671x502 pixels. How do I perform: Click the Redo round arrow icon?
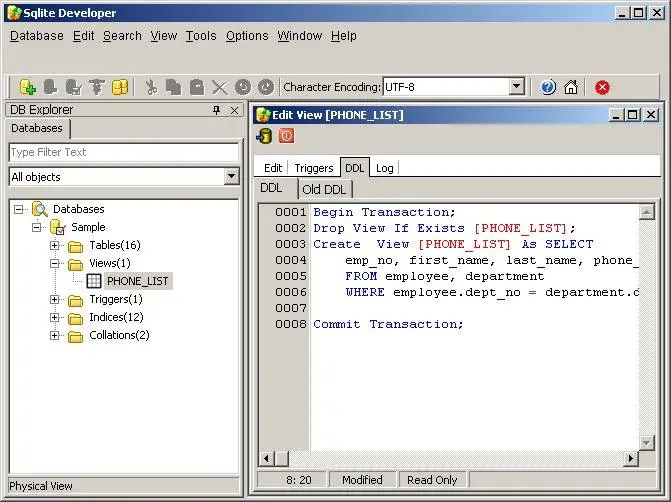266,87
